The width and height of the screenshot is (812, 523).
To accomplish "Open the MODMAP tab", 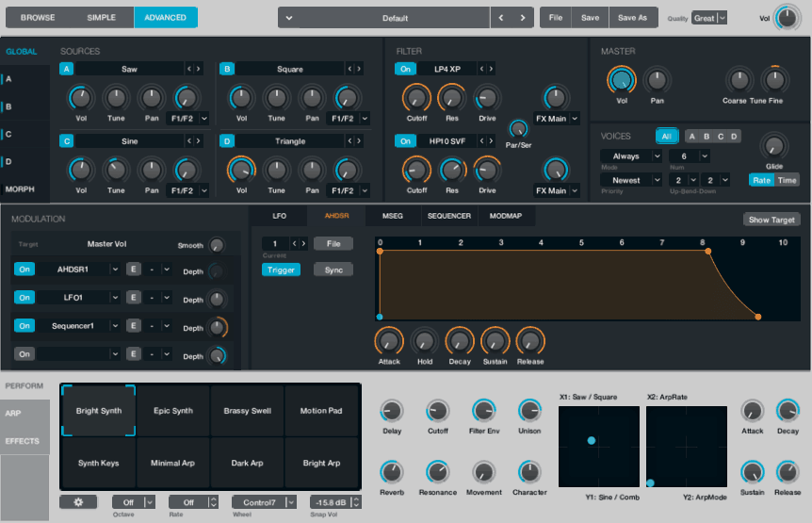I will tap(506, 216).
